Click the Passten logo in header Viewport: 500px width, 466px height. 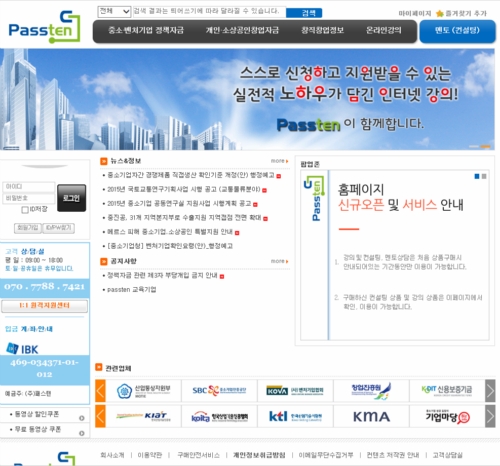click(x=44, y=27)
